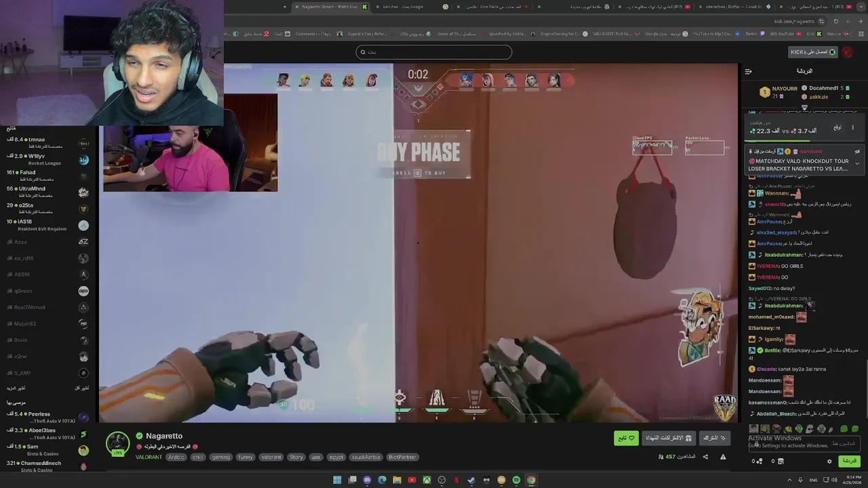
Task: Select the Arabic tag
Action: [x=176, y=457]
